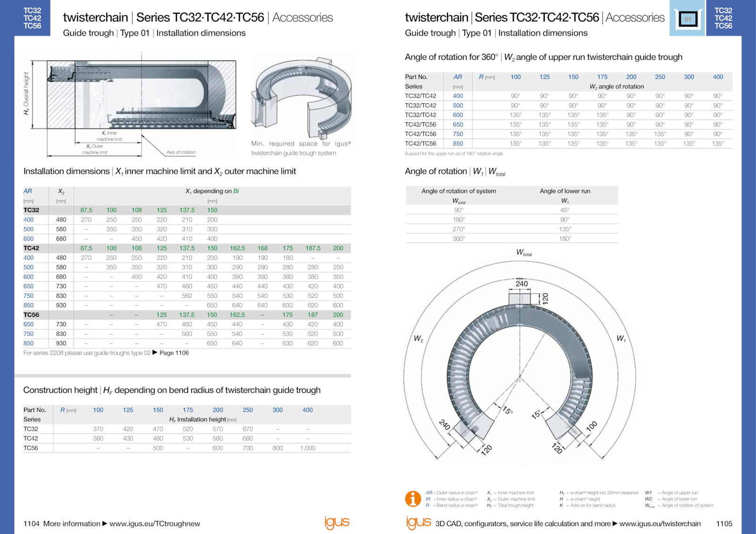Click arrow before Page 1106

(x=155, y=353)
